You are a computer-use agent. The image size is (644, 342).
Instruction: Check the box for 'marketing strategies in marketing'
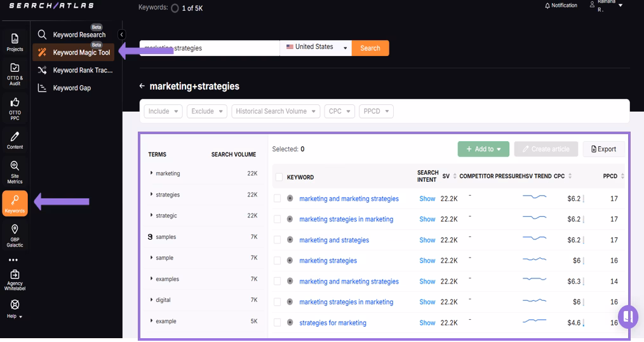pos(277,219)
